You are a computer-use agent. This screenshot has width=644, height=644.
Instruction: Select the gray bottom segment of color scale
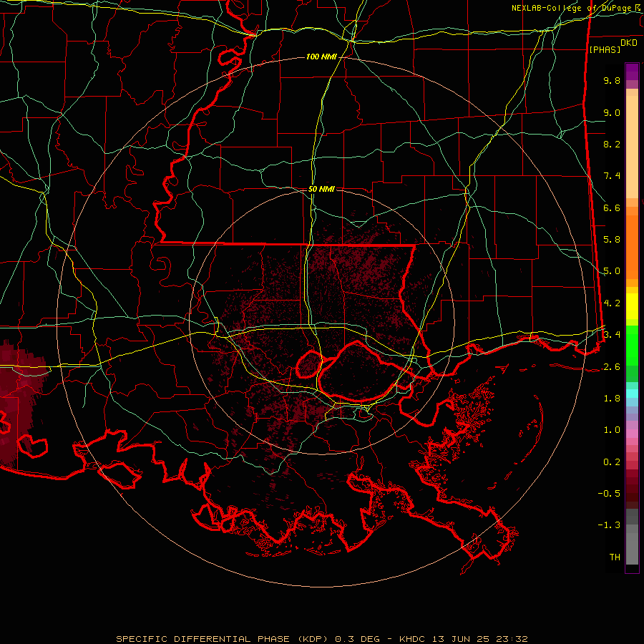coord(632,550)
